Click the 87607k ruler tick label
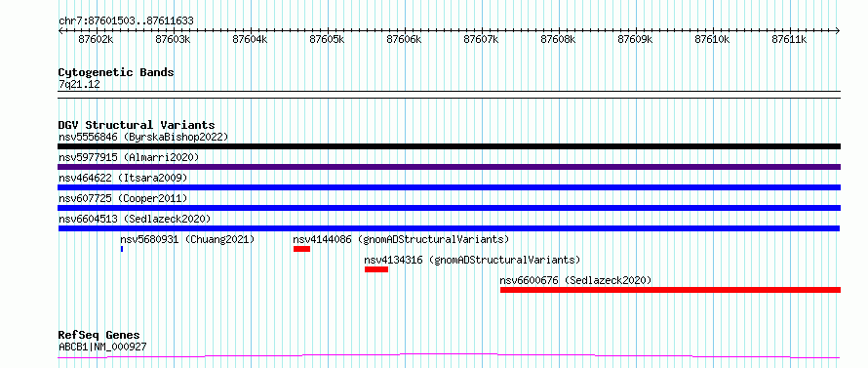868x368 pixels. tap(481, 39)
